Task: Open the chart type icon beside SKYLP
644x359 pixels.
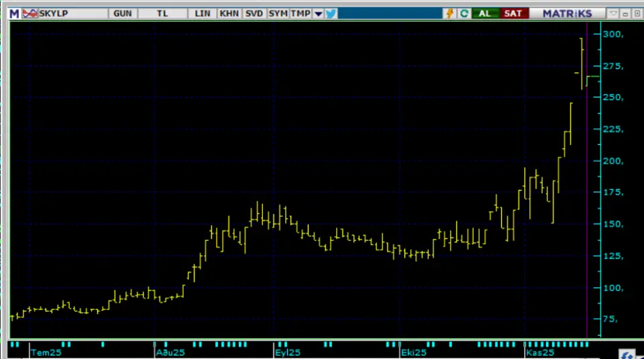Action: 31,13
